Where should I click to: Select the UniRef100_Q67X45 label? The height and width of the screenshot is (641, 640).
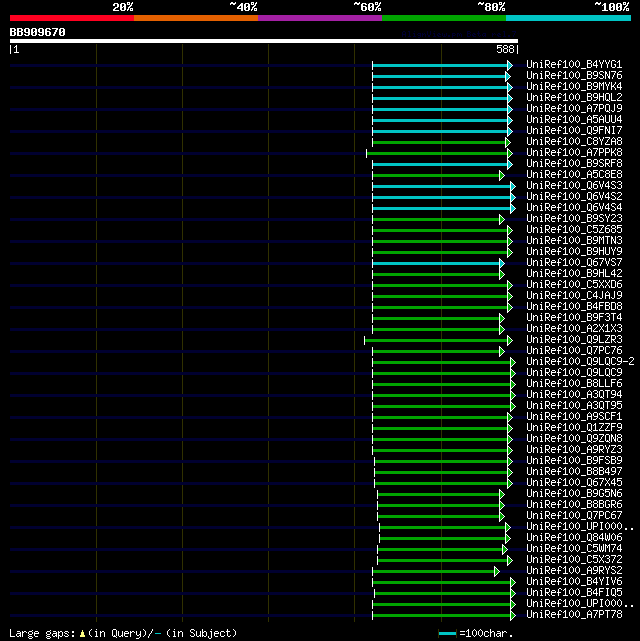pyautogui.click(x=574, y=483)
